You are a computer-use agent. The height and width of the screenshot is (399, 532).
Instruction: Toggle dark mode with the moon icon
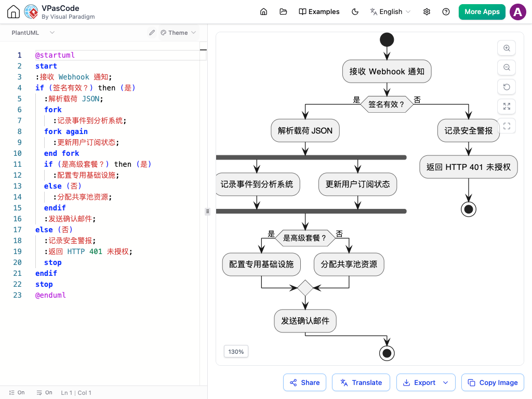click(x=355, y=12)
